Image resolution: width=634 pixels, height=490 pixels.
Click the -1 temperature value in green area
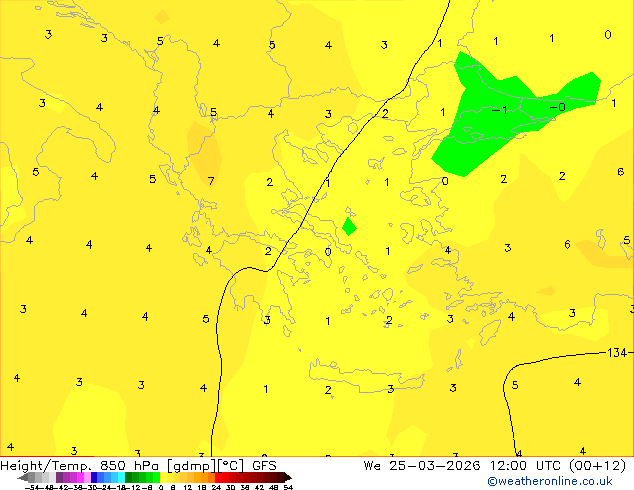coord(499,110)
